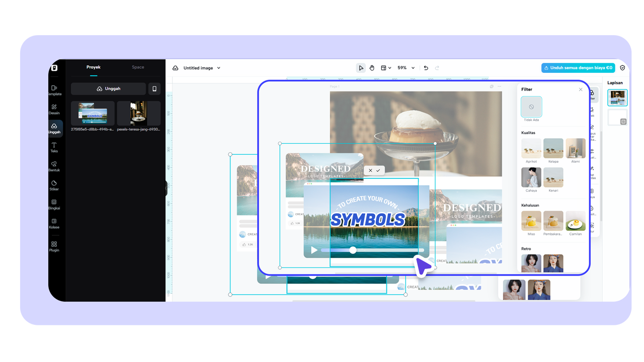Switch to the Proyek tab
This screenshot has width=644, height=362.
click(x=94, y=67)
